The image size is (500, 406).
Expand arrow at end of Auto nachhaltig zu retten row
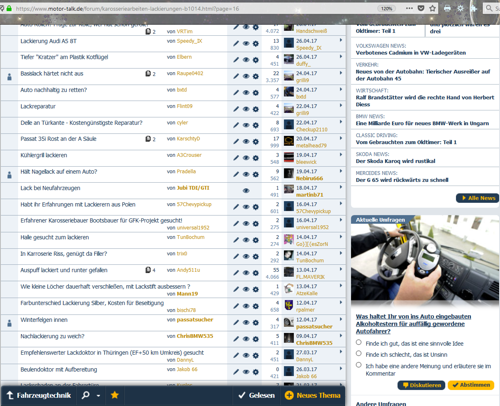click(341, 89)
